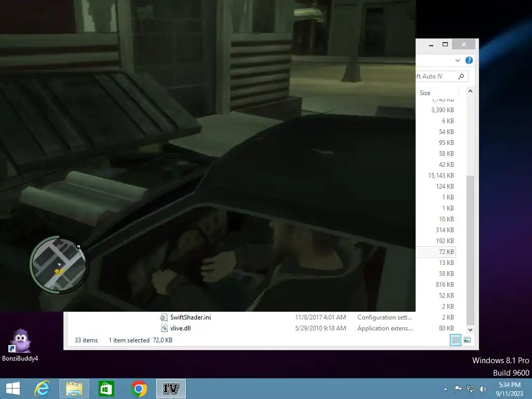The height and width of the screenshot is (399, 532).
Task: Switch to the large thumbnails view icon
Action: [467, 340]
